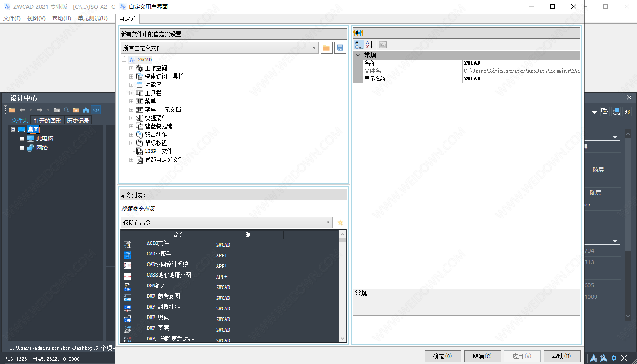Select the LISP 文件 tree item
The width and height of the screenshot is (637, 364).
point(158,152)
